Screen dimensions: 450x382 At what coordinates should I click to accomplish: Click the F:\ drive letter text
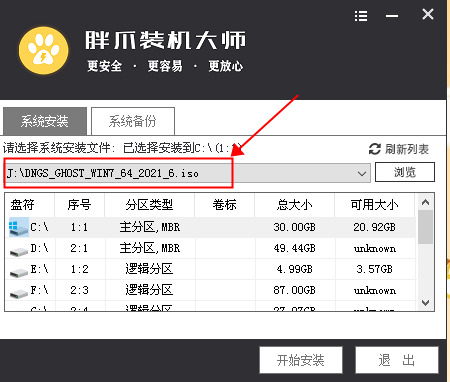tap(39, 290)
